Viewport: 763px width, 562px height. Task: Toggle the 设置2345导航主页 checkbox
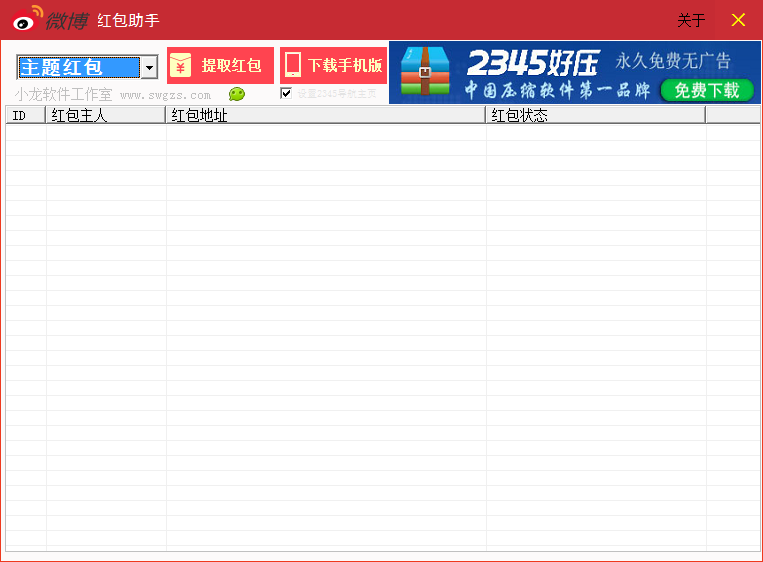286,93
